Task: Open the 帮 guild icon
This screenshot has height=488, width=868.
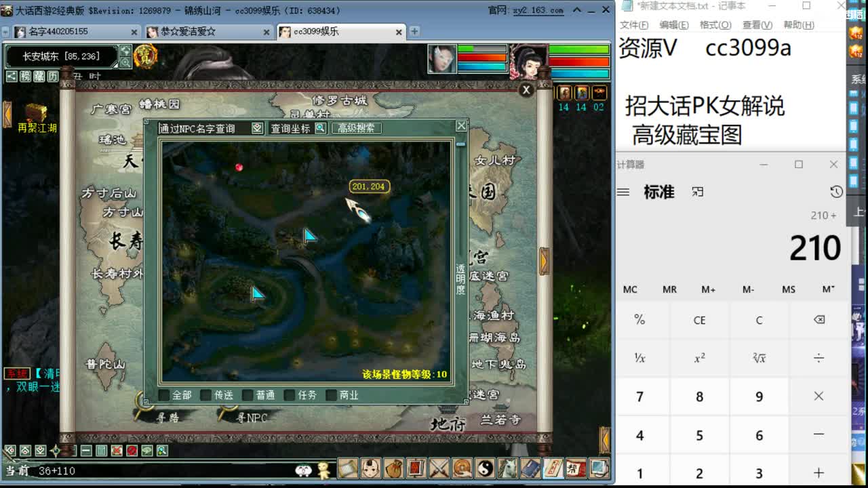Action: coord(576,468)
